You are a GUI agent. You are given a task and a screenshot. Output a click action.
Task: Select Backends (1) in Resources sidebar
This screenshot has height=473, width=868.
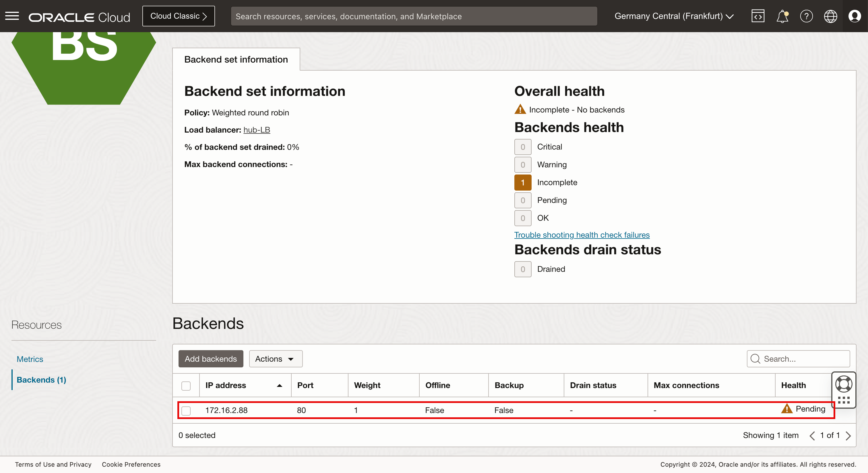[x=41, y=380]
